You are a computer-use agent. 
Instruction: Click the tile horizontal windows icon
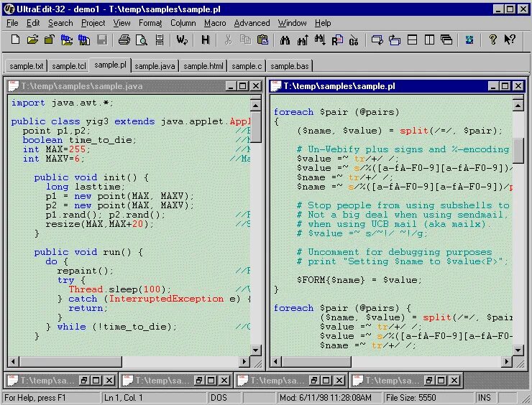(412, 39)
